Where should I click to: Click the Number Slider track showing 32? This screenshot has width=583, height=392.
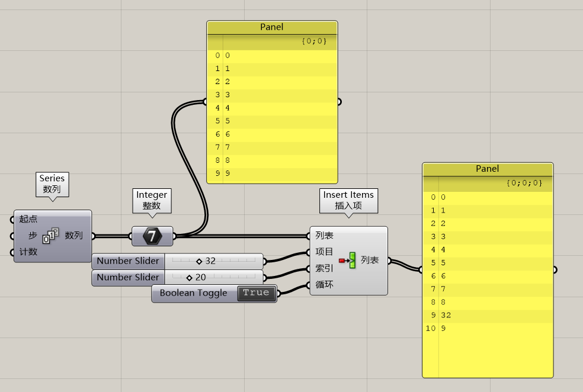(214, 261)
